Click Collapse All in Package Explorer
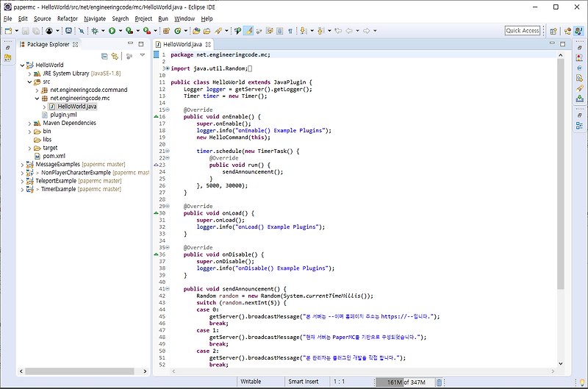The height and width of the screenshot is (389, 588). pos(105,56)
